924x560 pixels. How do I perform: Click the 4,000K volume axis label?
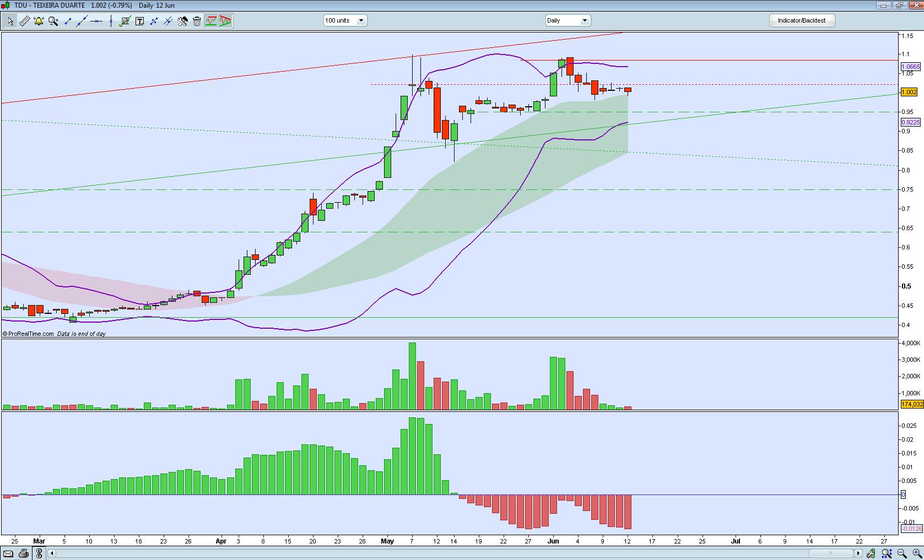910,343
